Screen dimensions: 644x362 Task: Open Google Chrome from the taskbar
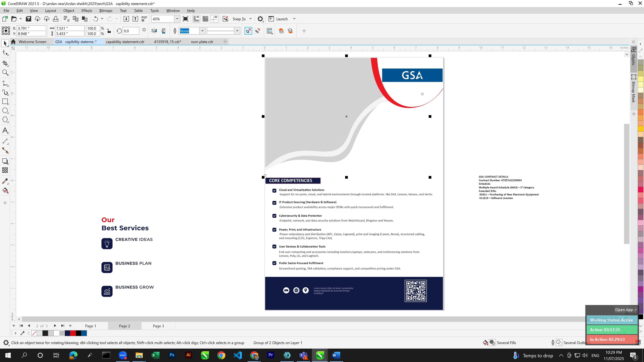(x=221, y=355)
